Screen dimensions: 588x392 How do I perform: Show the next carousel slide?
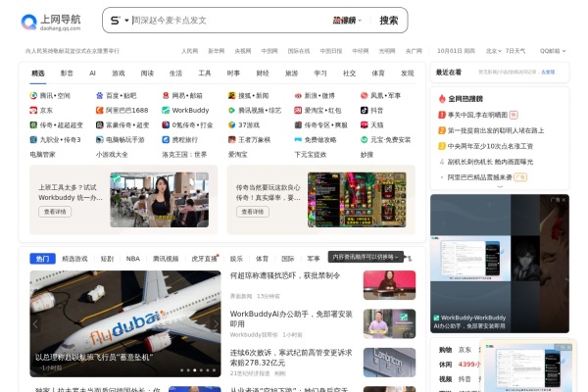(216, 323)
